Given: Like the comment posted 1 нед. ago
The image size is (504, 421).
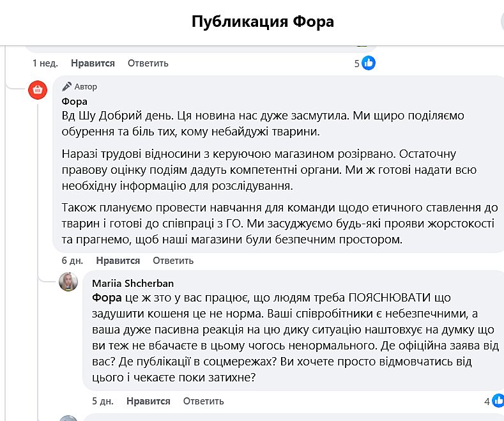Looking at the screenshot, I should click(93, 63).
